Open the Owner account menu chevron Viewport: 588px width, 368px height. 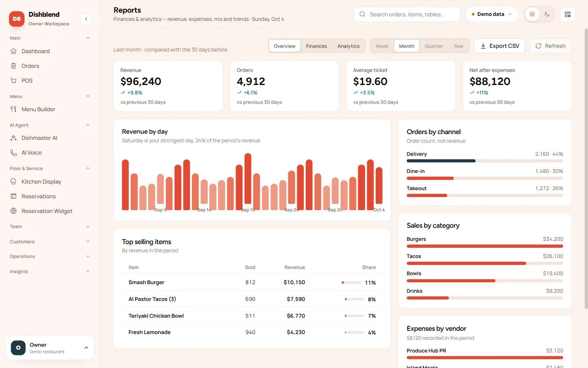coord(86,348)
